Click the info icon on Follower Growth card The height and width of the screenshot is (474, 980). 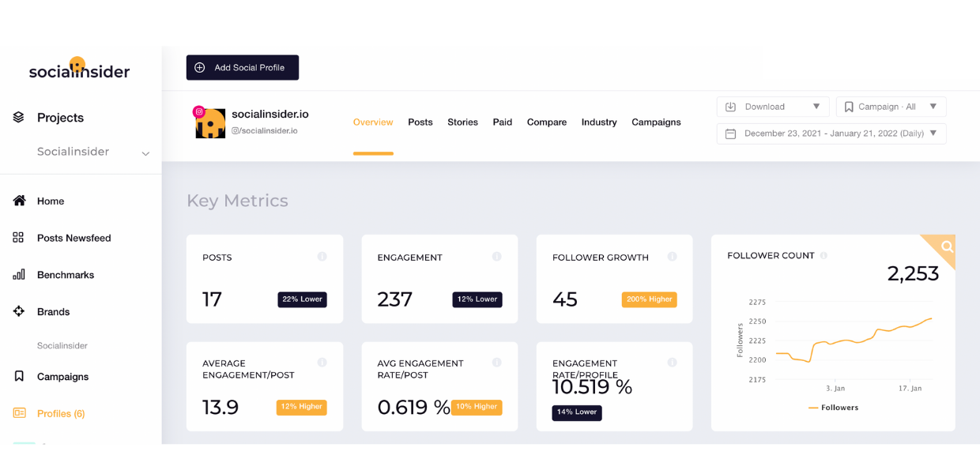(x=672, y=257)
